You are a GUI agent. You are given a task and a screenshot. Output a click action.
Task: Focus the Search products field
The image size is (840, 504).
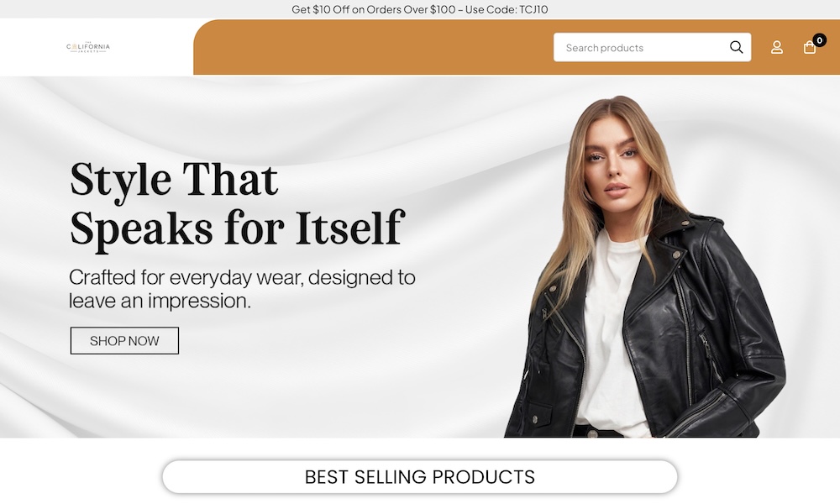[x=652, y=47]
